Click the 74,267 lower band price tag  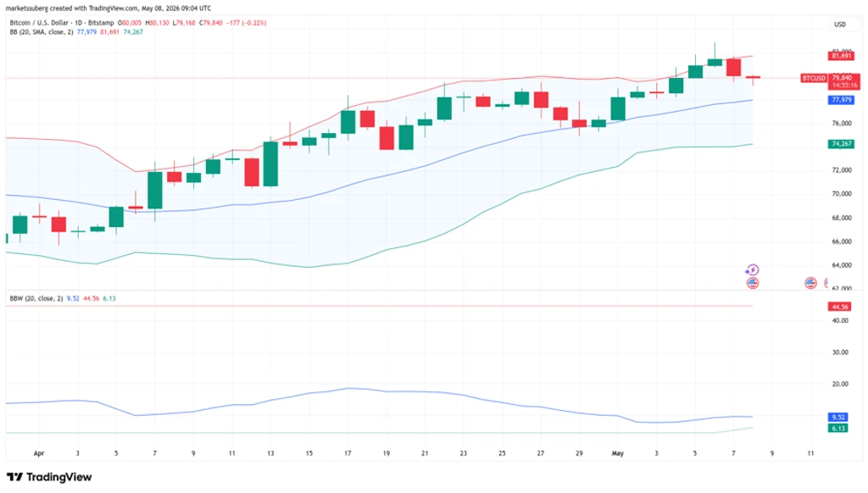[842, 144]
